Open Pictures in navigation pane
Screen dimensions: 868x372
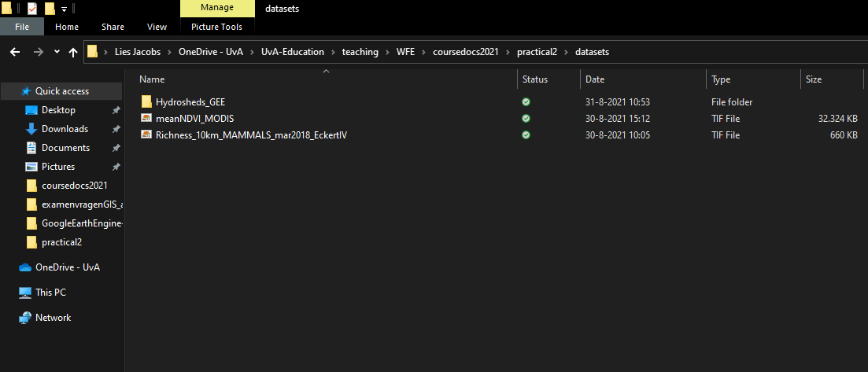tap(58, 167)
